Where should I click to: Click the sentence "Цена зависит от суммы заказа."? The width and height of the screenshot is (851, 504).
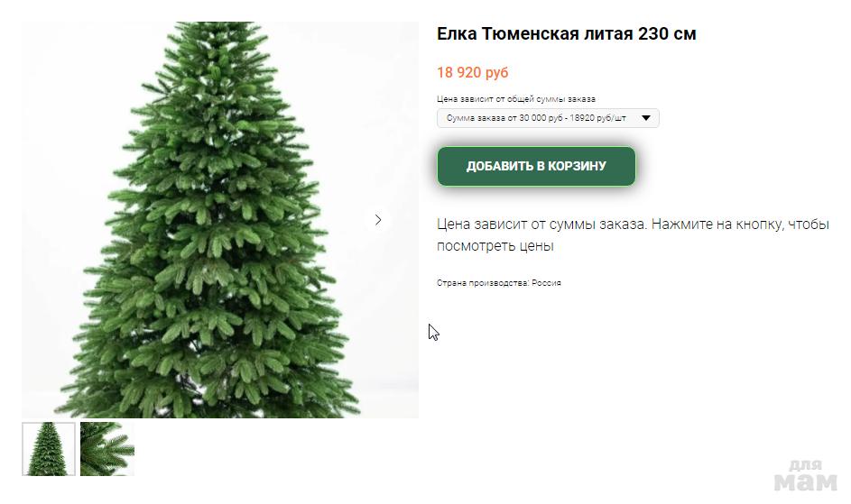(x=542, y=225)
